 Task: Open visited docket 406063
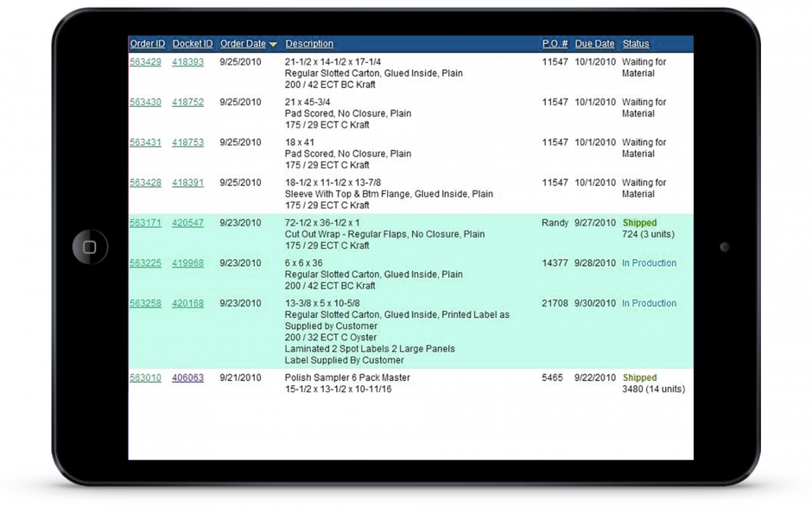187,378
